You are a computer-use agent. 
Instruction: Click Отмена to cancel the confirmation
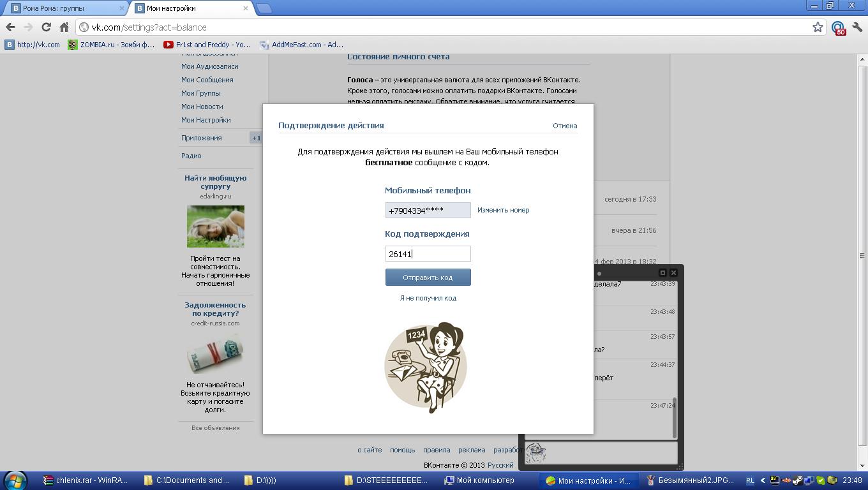pyautogui.click(x=565, y=126)
